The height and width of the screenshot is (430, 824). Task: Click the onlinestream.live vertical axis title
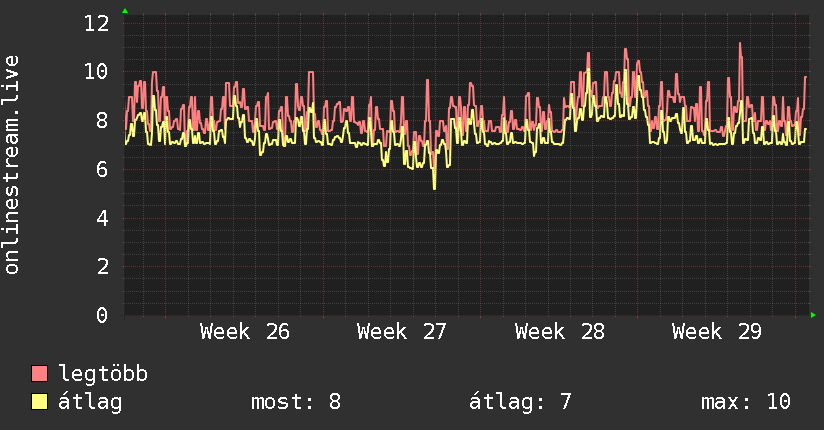coord(12,165)
